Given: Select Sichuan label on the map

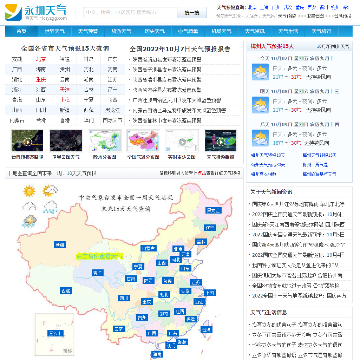Looking at the screenshot, I should point(124,298).
